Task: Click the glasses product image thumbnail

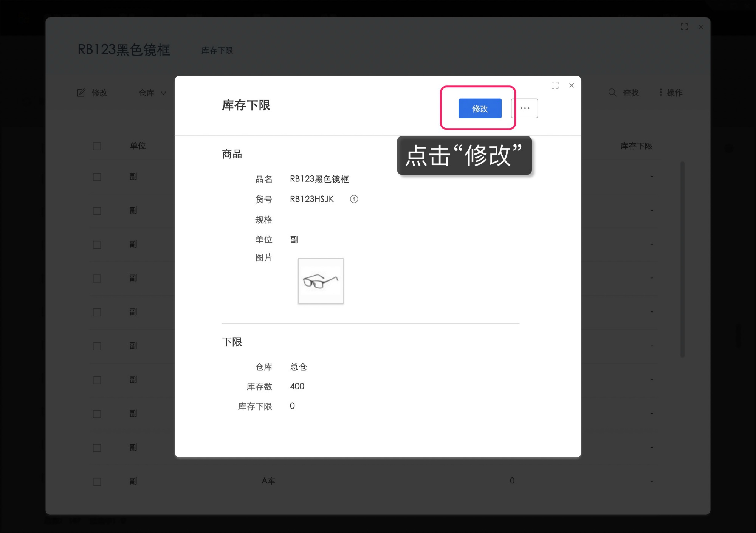Action: [320, 280]
